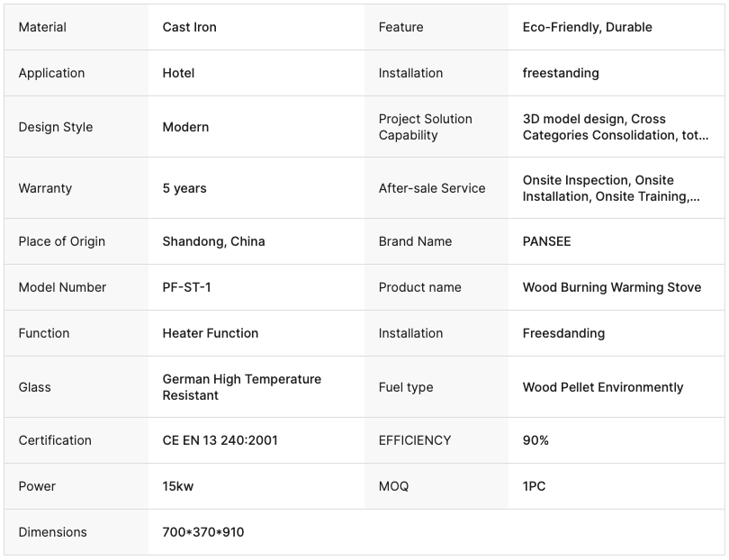Click the "90%" efficiency value
The height and width of the screenshot is (560, 729).
point(535,440)
